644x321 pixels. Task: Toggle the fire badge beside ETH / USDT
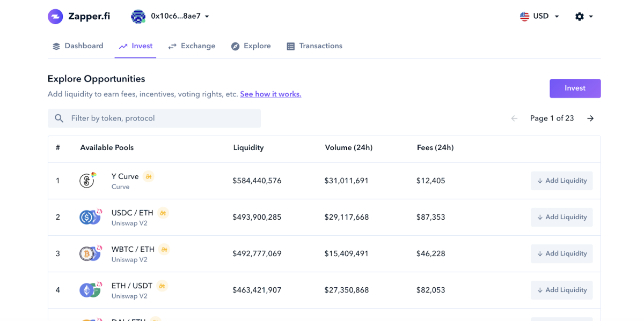pos(163,286)
